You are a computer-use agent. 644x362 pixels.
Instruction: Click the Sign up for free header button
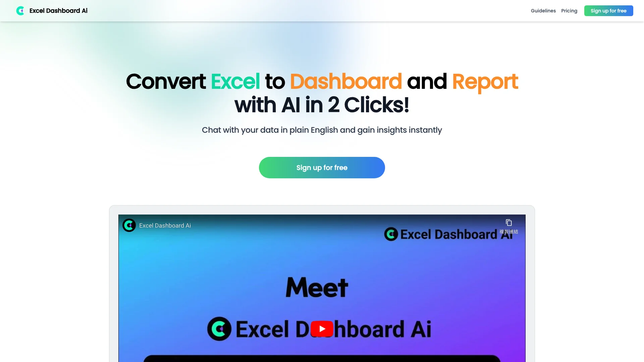point(609,11)
